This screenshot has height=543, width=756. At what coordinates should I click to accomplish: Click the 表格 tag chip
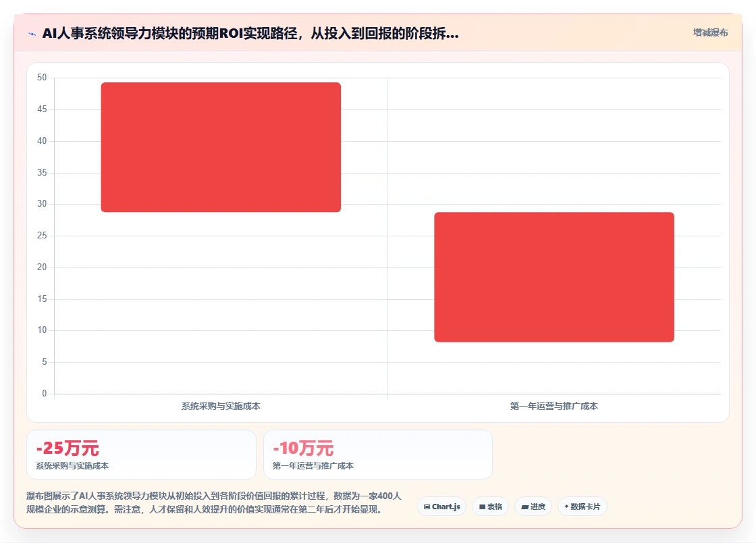(x=490, y=507)
